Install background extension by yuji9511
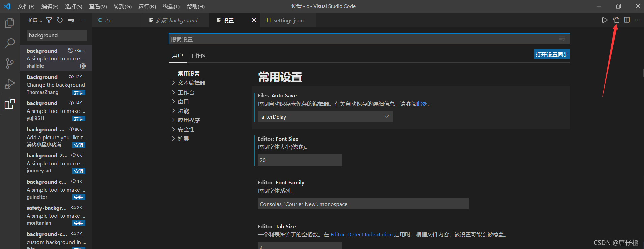This screenshot has width=644, height=249. click(x=79, y=119)
